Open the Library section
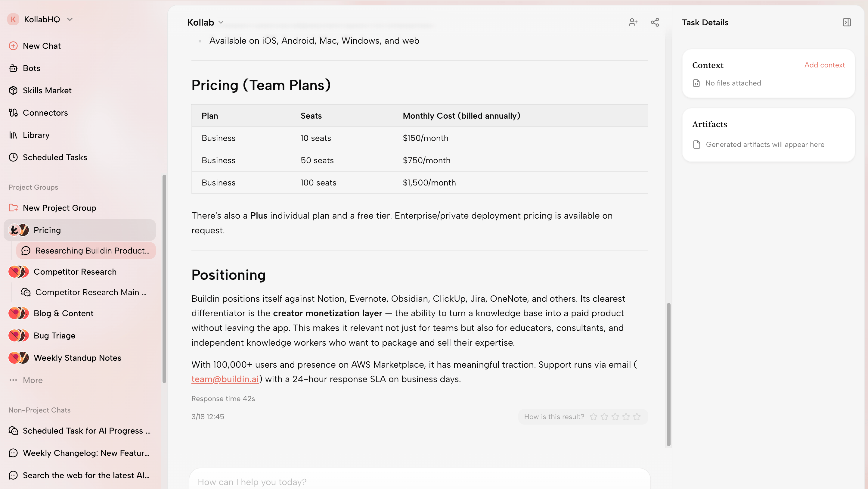Viewport: 868px width, 489px height. [36, 135]
